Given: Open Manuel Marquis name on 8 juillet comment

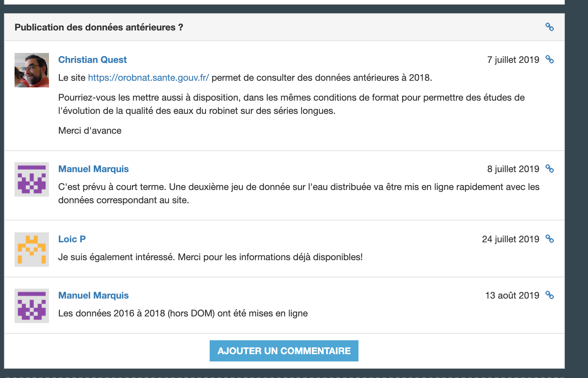Looking at the screenshot, I should tap(93, 169).
